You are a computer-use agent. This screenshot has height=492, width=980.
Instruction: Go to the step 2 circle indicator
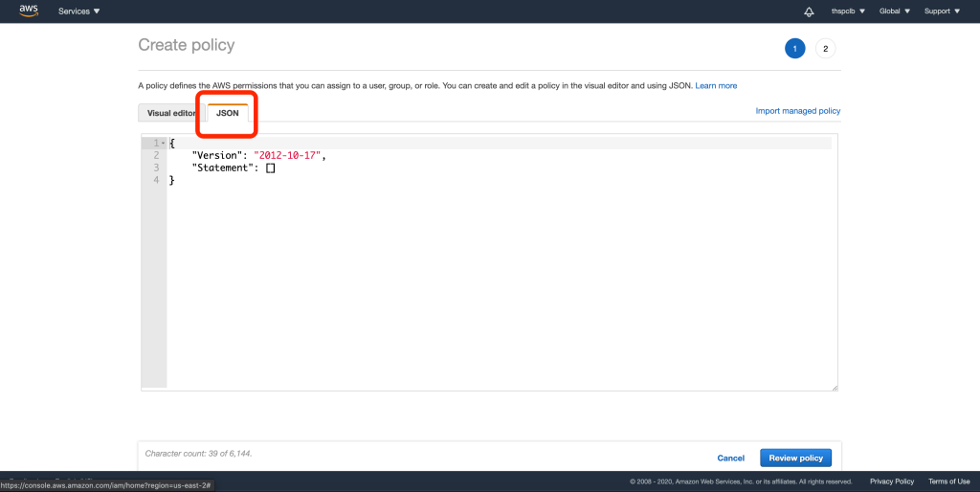825,49
